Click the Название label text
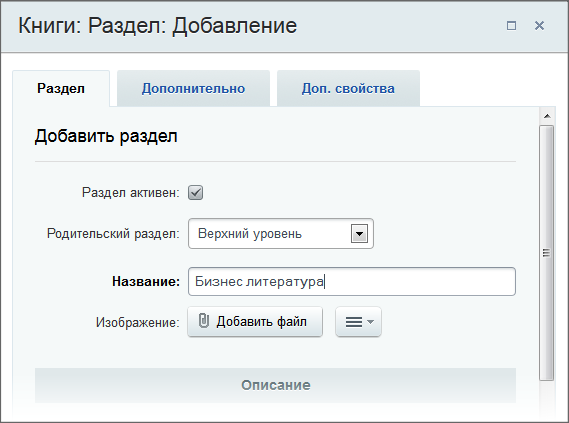 pos(146,282)
